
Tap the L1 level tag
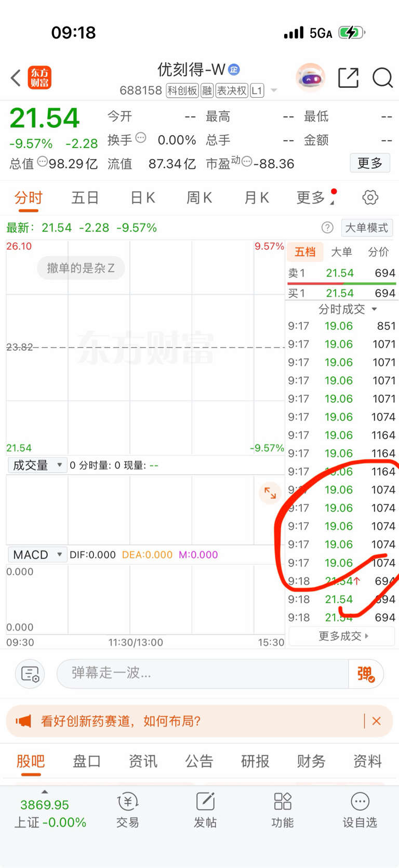click(257, 90)
